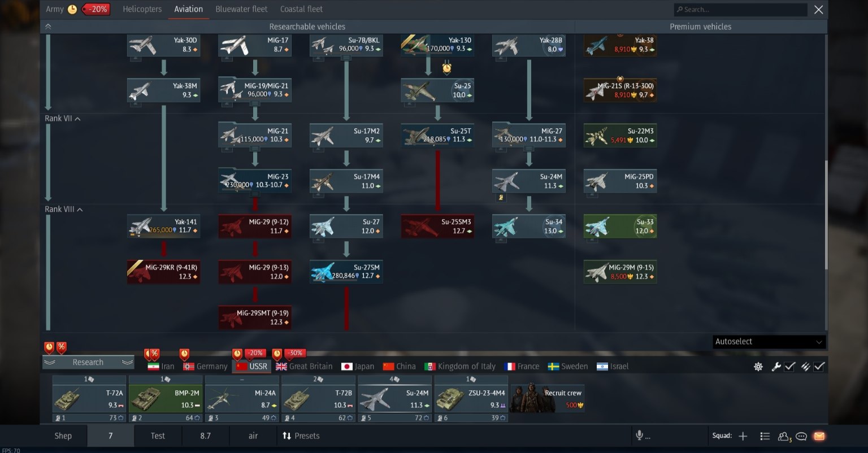
Task: Click the auto-repair wrench icon
Action: 776,367
